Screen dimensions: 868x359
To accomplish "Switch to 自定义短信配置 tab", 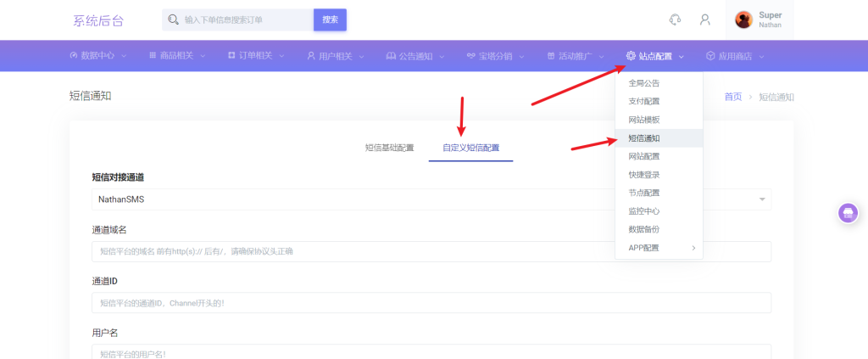I will [470, 148].
